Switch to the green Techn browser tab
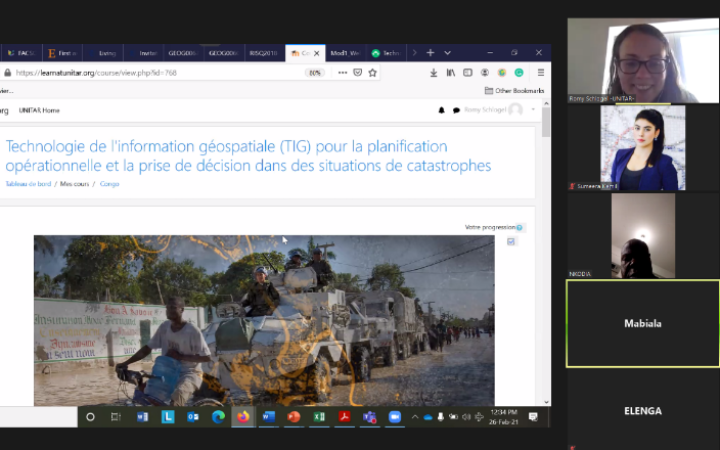Viewport: 720px width, 450px height. pyautogui.click(x=386, y=53)
